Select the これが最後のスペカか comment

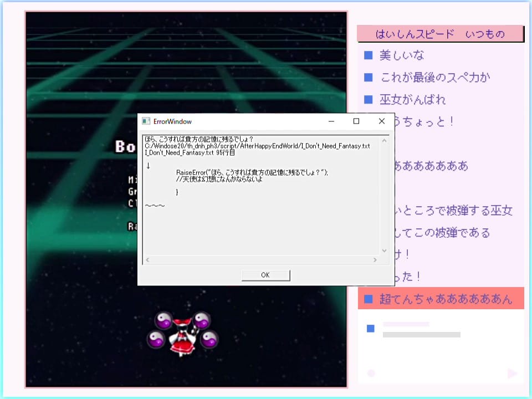435,78
